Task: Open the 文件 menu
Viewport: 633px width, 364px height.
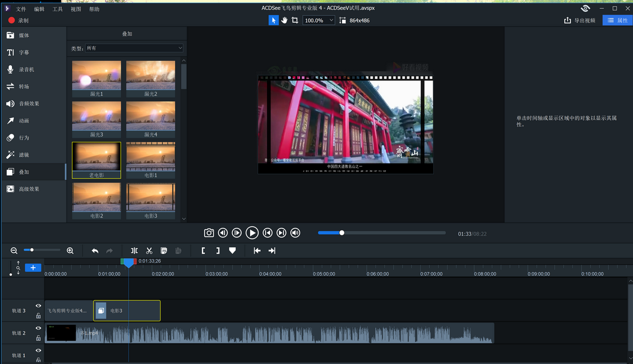Action: coord(20,9)
